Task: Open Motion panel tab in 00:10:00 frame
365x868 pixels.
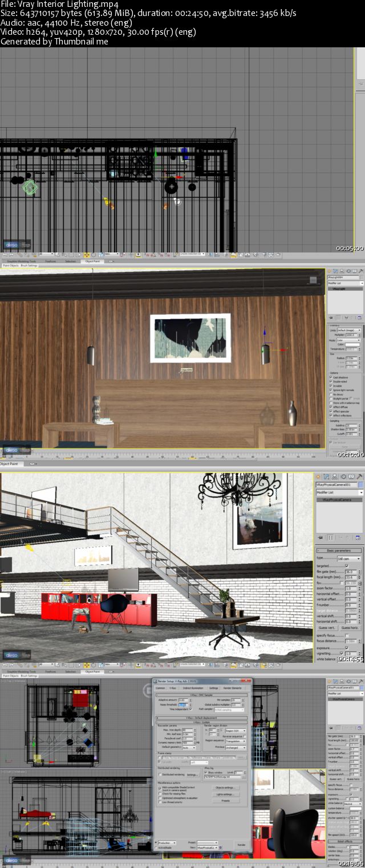Action: (348, 271)
